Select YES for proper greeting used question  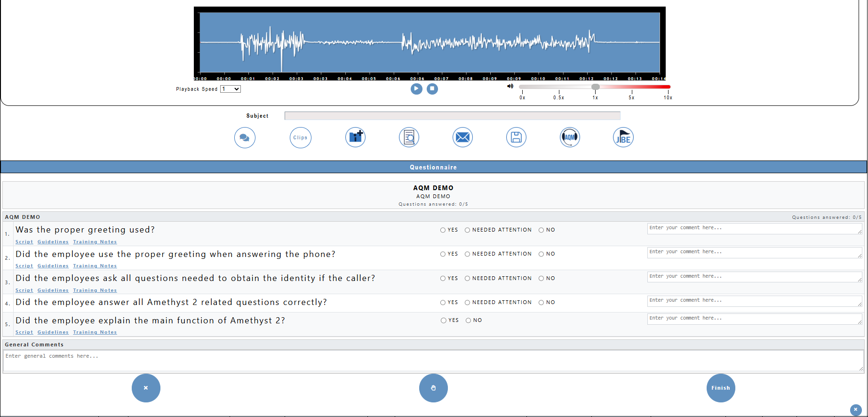(x=443, y=230)
